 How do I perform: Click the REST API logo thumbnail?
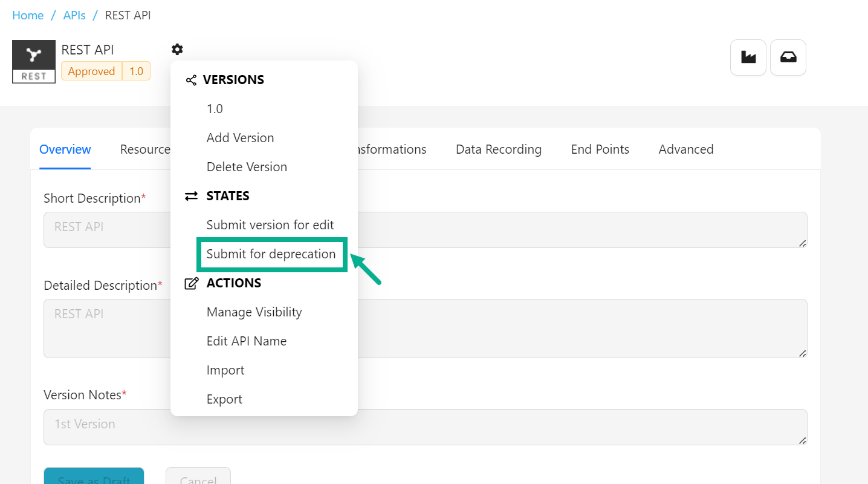[34, 62]
